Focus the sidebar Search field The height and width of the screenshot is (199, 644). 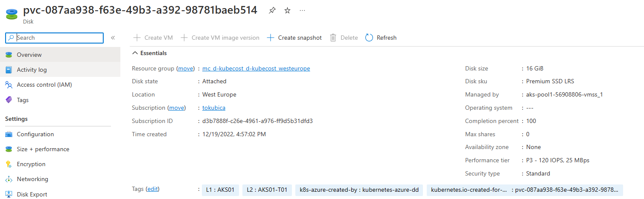59,38
